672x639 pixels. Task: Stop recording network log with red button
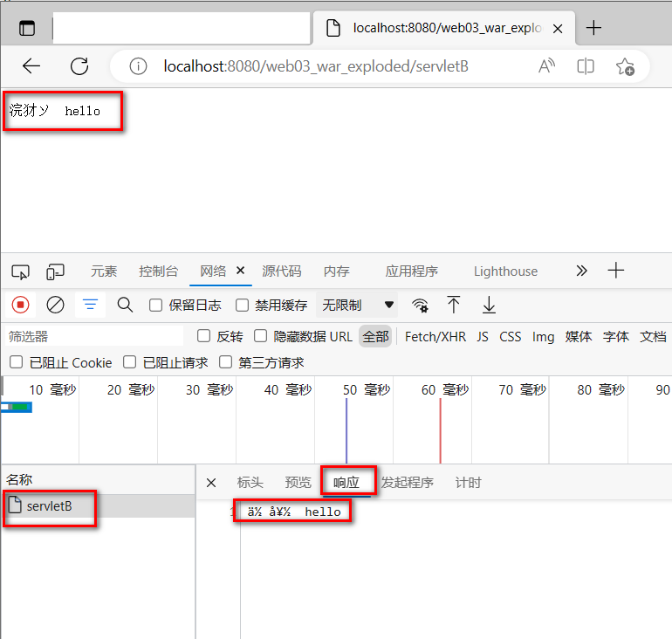click(x=21, y=305)
